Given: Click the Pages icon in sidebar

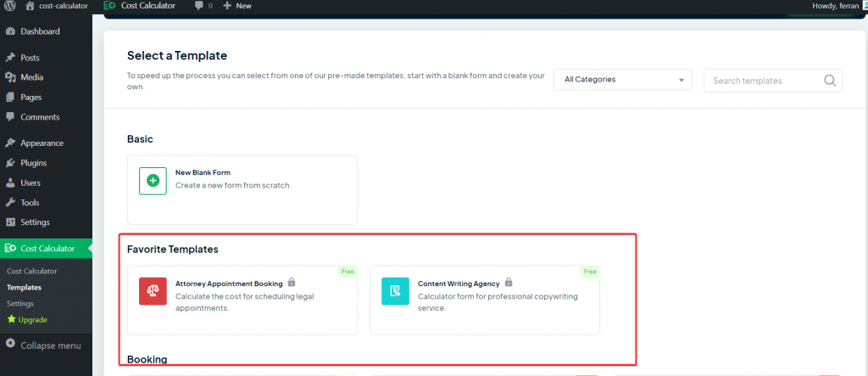Looking at the screenshot, I should point(10,97).
